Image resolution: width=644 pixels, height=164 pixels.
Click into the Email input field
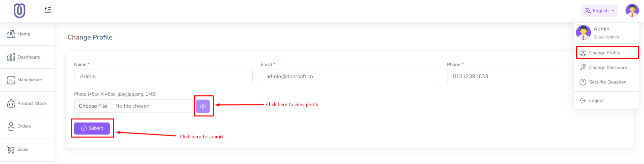(350, 77)
